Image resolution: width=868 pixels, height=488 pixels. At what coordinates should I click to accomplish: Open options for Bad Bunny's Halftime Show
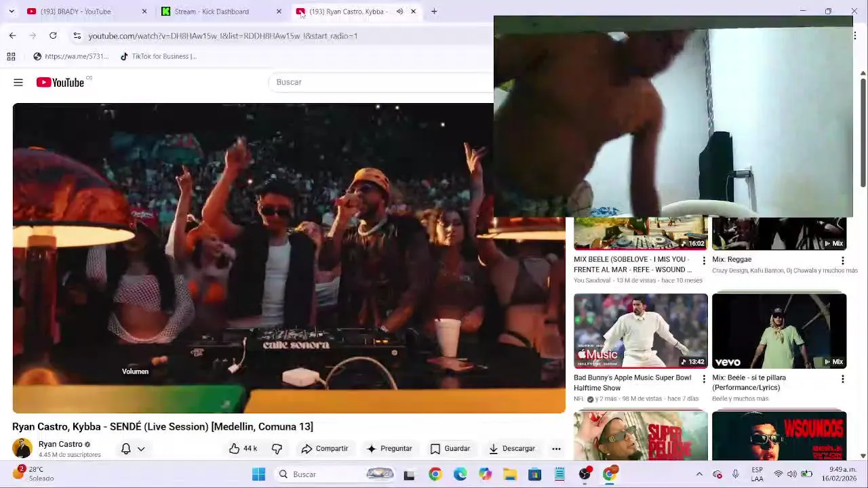pyautogui.click(x=704, y=380)
